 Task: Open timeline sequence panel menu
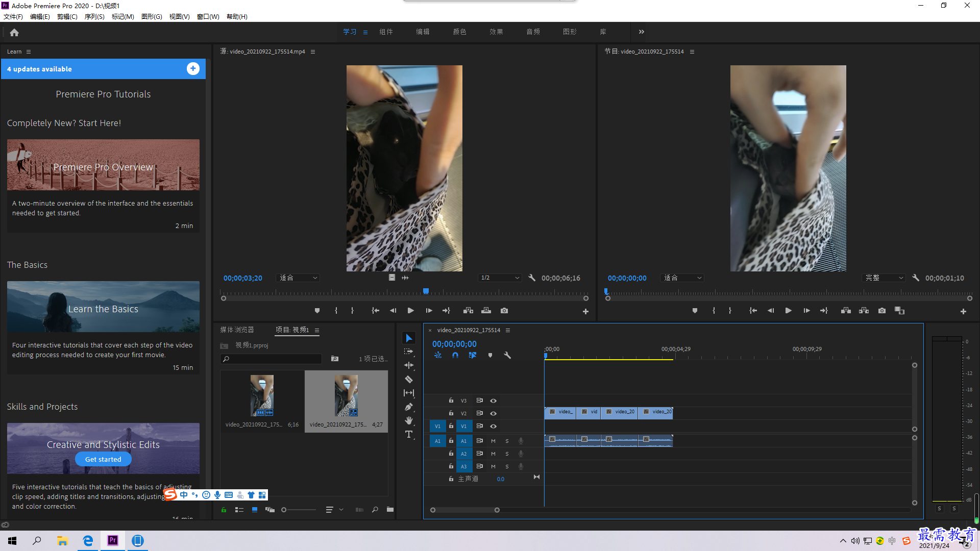pos(508,330)
